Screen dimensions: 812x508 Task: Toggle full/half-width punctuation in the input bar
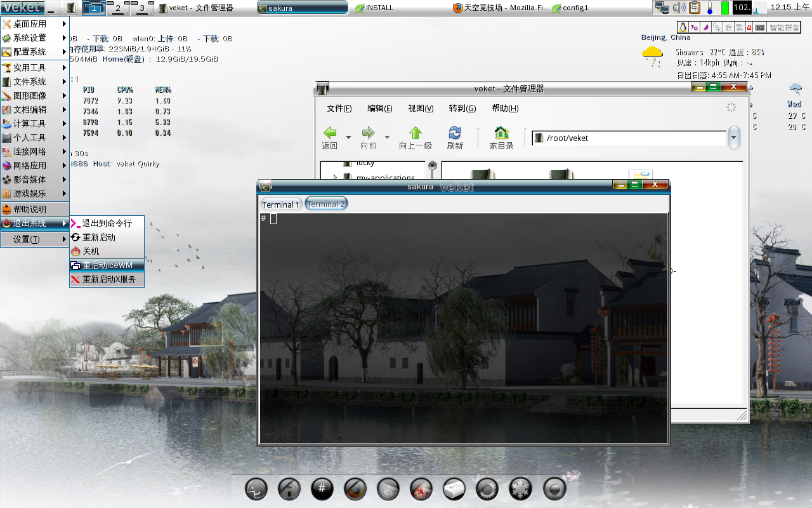point(694,27)
